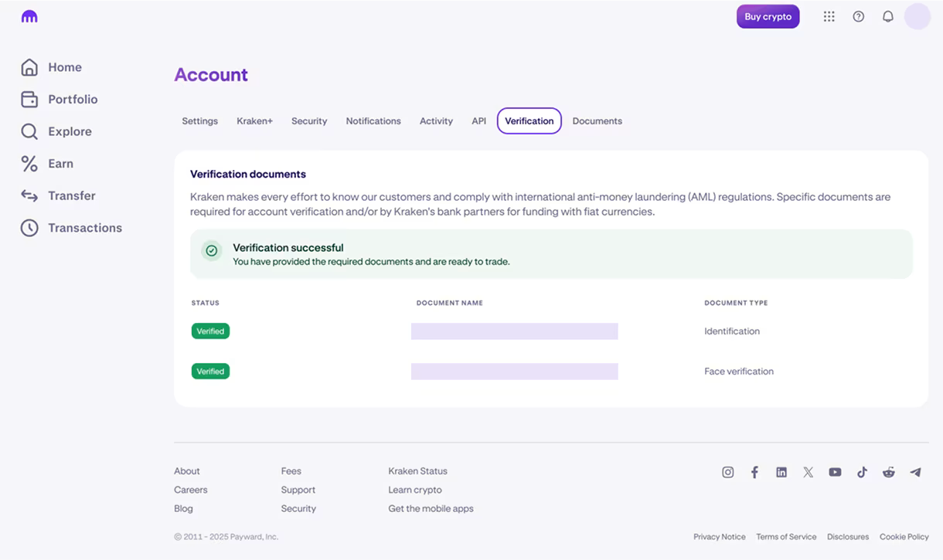
Task: Open the help question mark icon
Action: 858,16
